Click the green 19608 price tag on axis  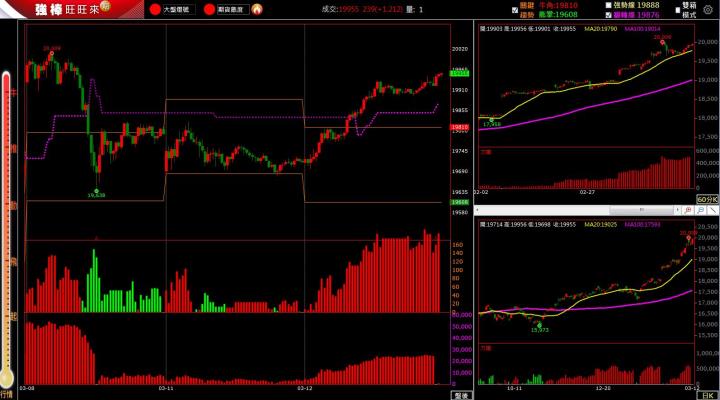(460, 202)
